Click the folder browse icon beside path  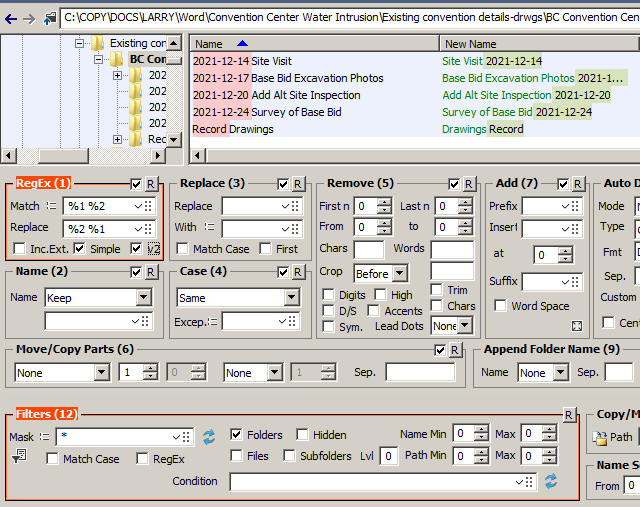50,19
